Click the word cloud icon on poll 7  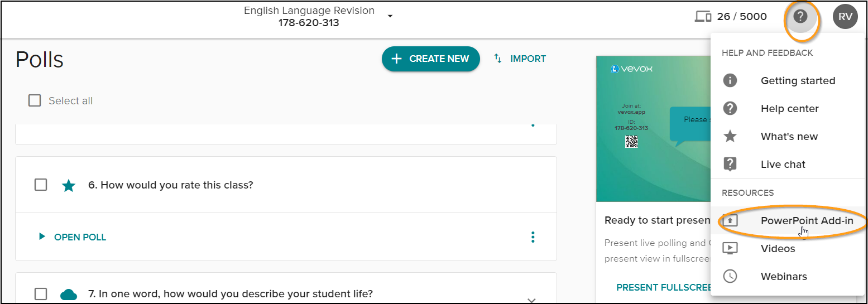pos(69,294)
